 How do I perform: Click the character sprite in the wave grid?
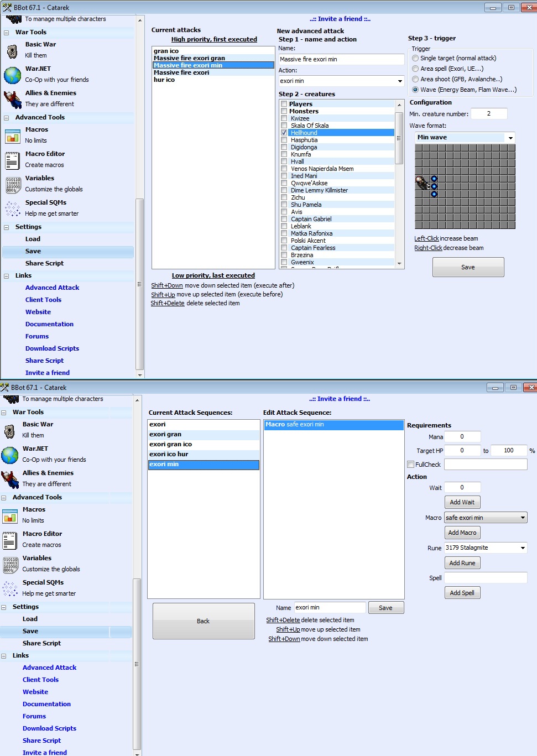coord(421,183)
